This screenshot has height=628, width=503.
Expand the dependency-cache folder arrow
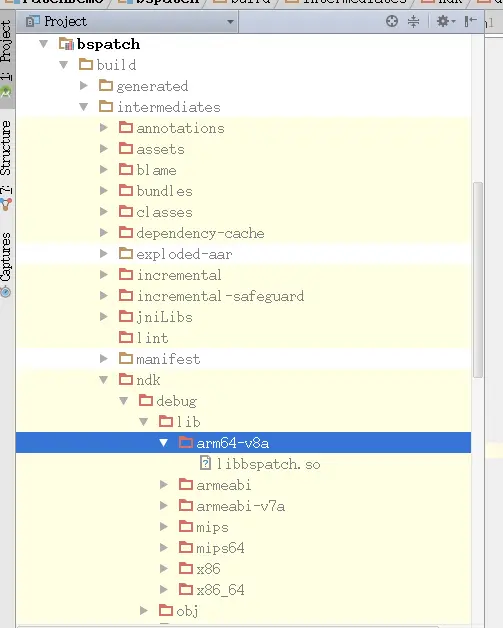[x=104, y=232]
